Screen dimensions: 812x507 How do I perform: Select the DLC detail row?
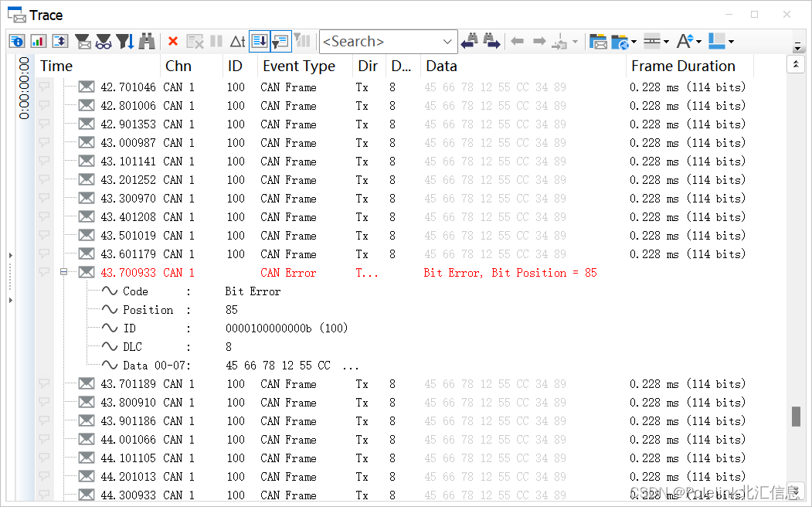coord(167,347)
